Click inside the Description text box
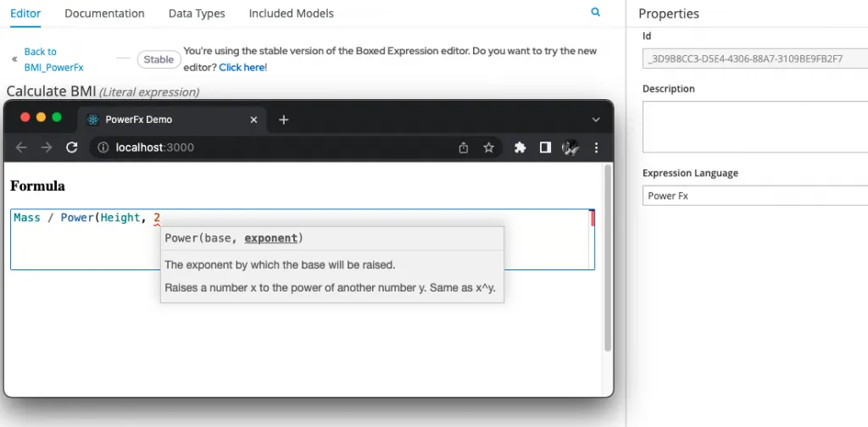Screen dimensions: 868x427 755,127
